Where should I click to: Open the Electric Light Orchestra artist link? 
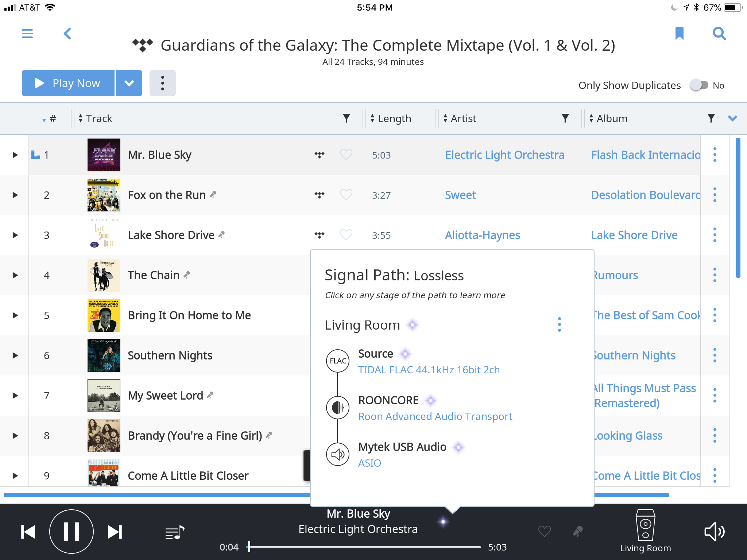504,155
